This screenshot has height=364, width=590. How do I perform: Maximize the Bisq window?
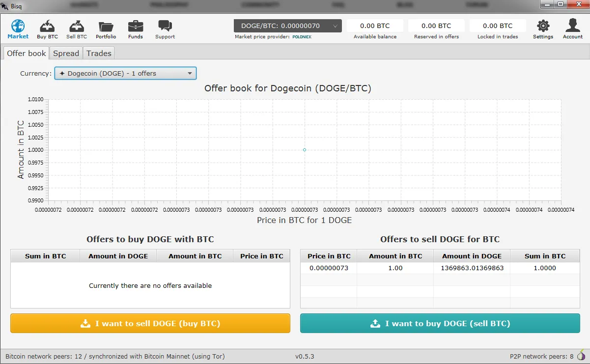click(561, 4)
